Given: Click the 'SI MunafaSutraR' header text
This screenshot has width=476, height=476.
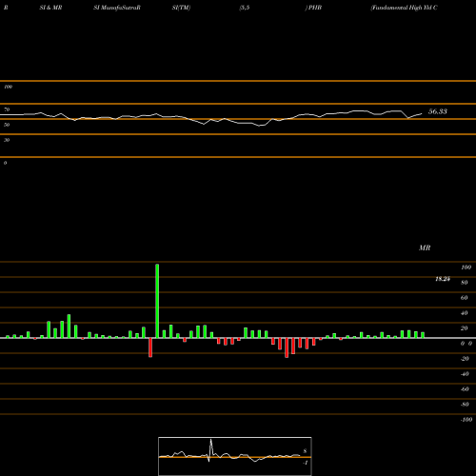Looking at the screenshot, I should (117, 8).
